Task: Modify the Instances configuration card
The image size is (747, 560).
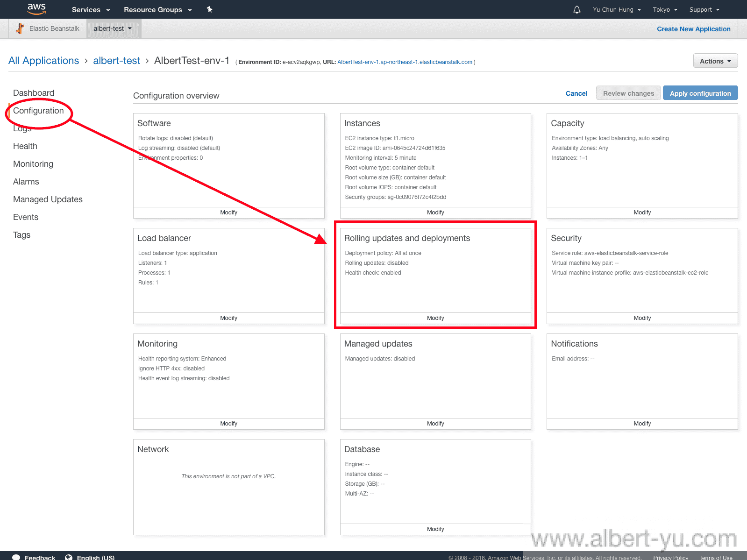Action: [435, 213]
